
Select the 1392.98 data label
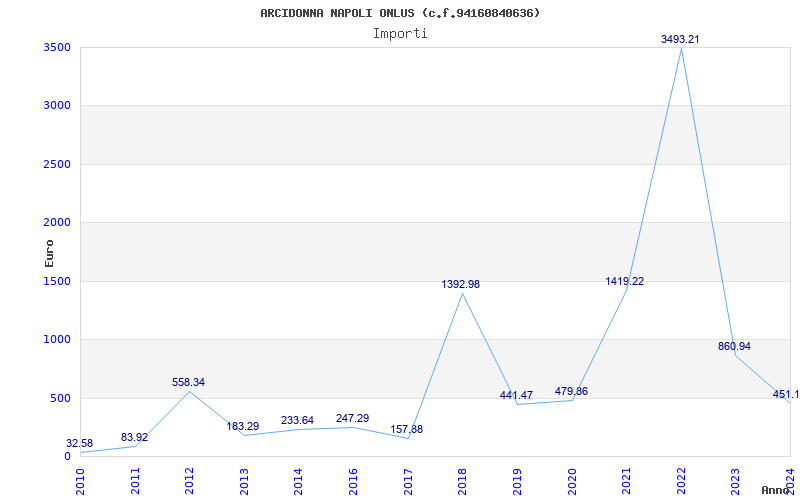coord(461,285)
